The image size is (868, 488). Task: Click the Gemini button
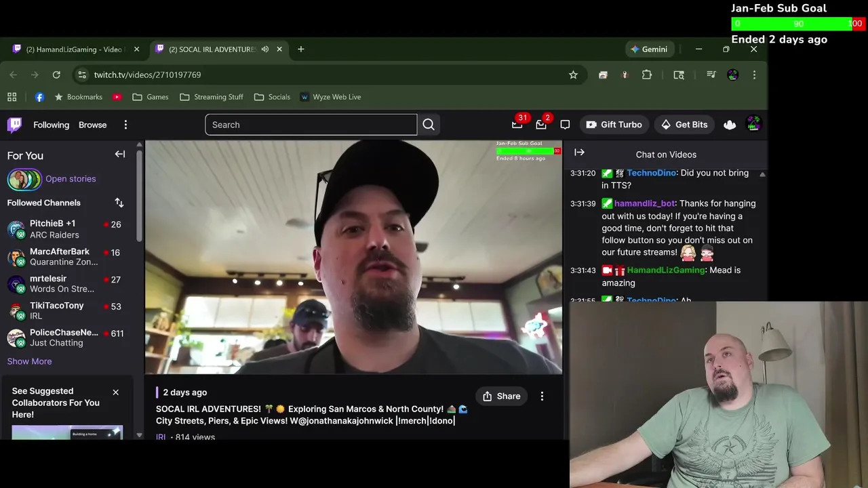tap(649, 49)
